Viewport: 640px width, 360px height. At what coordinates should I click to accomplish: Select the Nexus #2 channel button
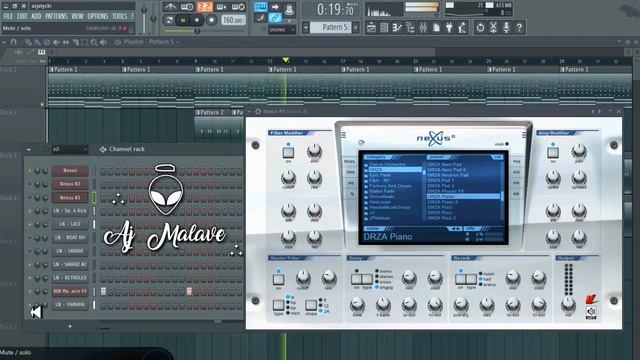[69, 184]
